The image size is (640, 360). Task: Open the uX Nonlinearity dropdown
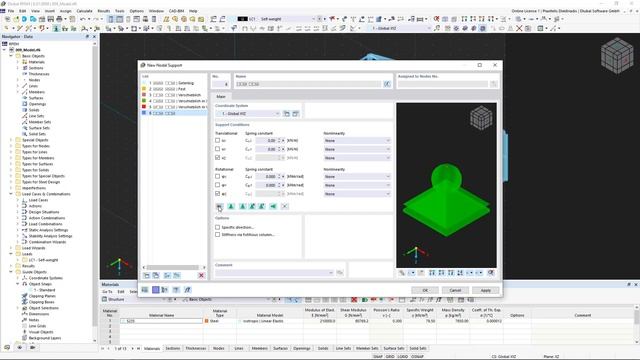point(357,140)
